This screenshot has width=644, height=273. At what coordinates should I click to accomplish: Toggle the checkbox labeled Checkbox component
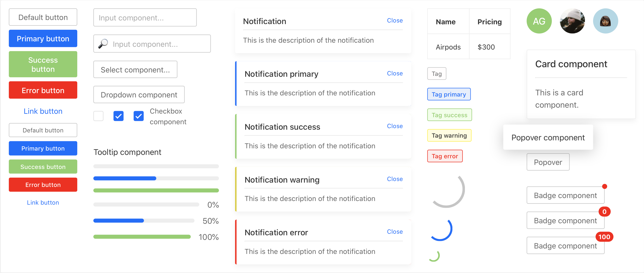[138, 116]
